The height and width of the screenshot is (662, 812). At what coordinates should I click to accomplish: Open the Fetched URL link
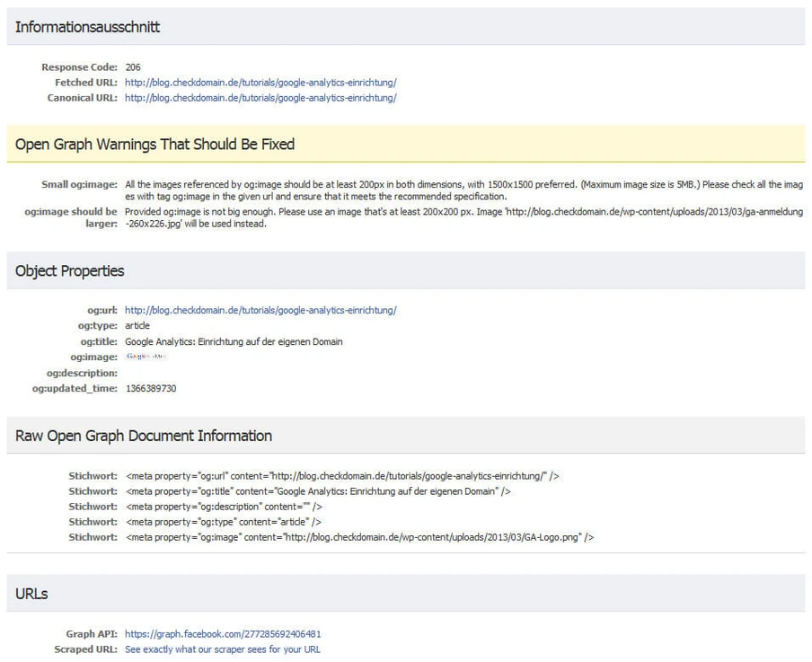click(260, 83)
